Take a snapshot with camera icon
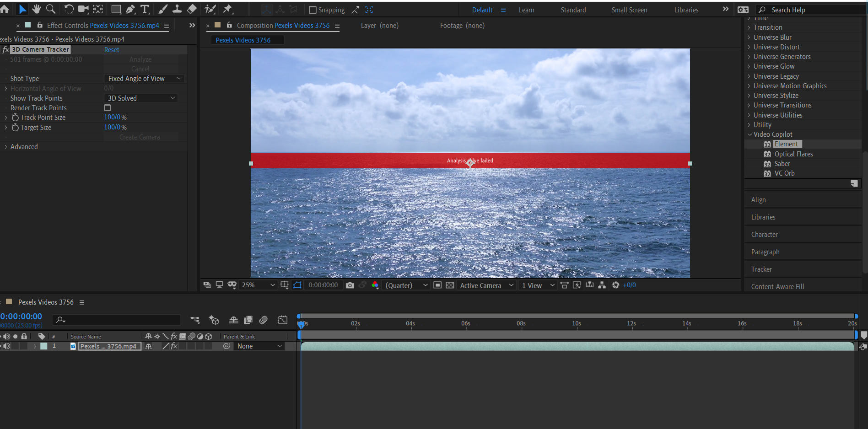Screen dimensions: 868x429 click(350, 285)
